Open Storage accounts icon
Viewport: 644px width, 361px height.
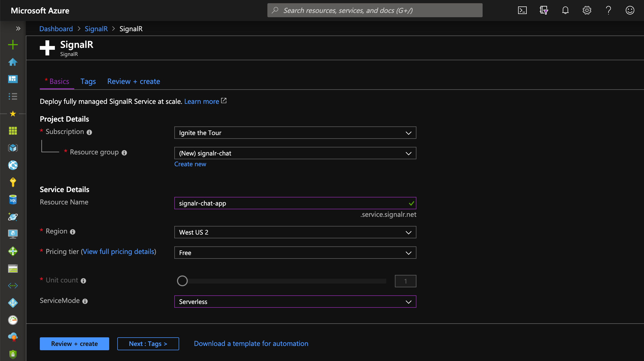(13, 268)
